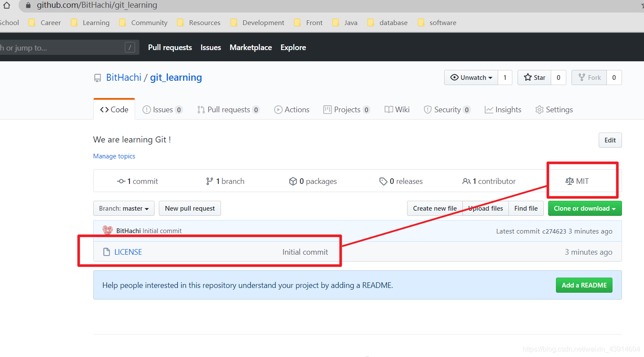Click New pull request button

[x=190, y=209]
